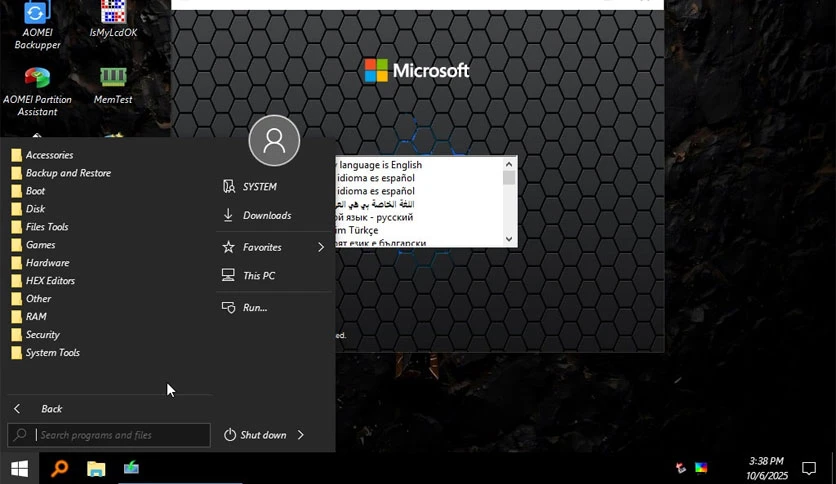The height and width of the screenshot is (484, 836).
Task: Click the language list scrollbar thumb
Action: coord(509,178)
